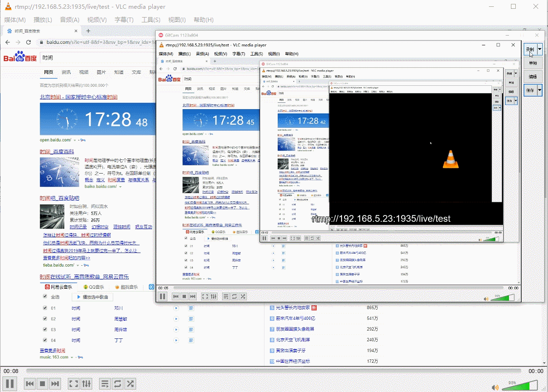
Task: Mute audio with outer VLC speaker icon
Action: [495, 388]
